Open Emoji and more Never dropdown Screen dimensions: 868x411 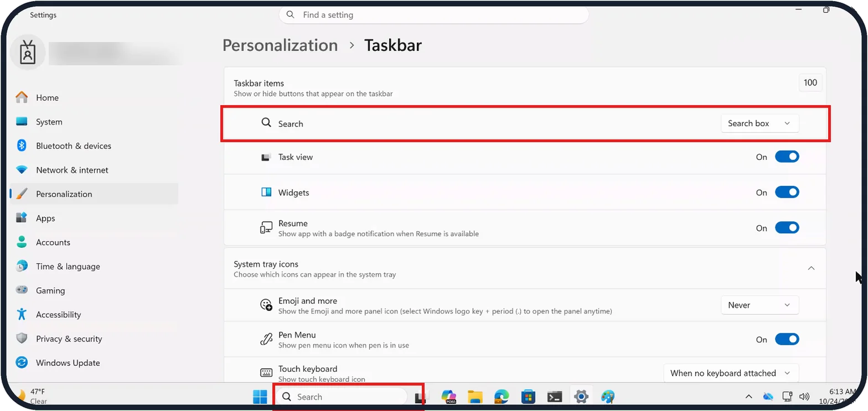pyautogui.click(x=759, y=305)
